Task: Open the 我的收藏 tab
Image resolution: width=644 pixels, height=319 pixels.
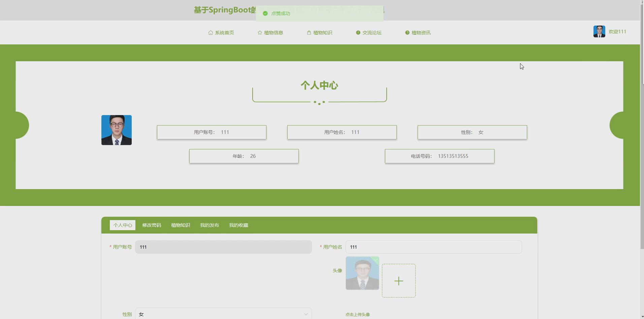Action: click(238, 225)
